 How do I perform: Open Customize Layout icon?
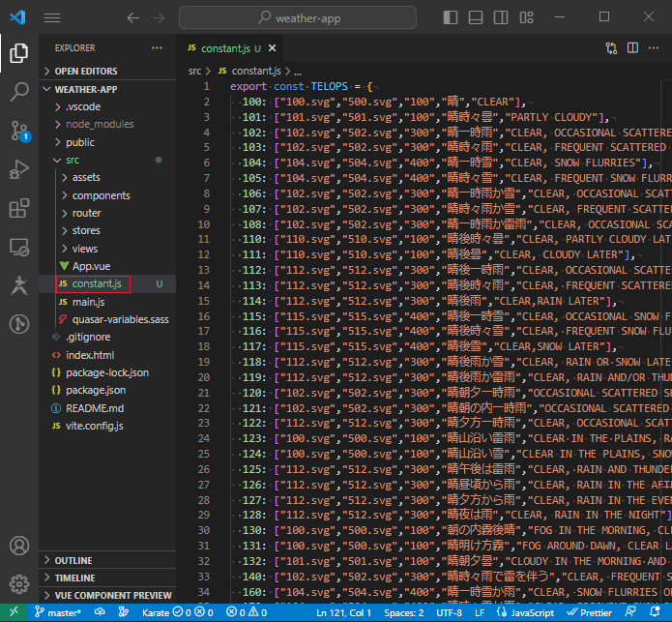pos(526,17)
